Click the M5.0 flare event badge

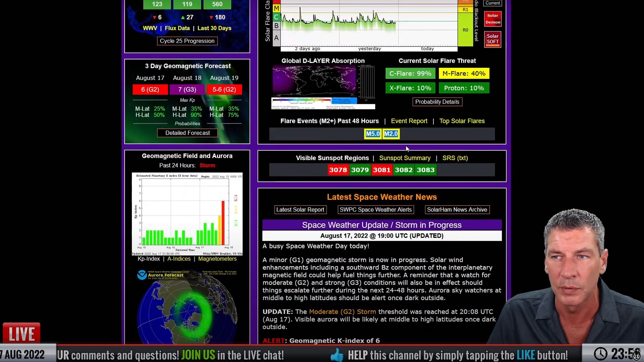click(x=373, y=134)
